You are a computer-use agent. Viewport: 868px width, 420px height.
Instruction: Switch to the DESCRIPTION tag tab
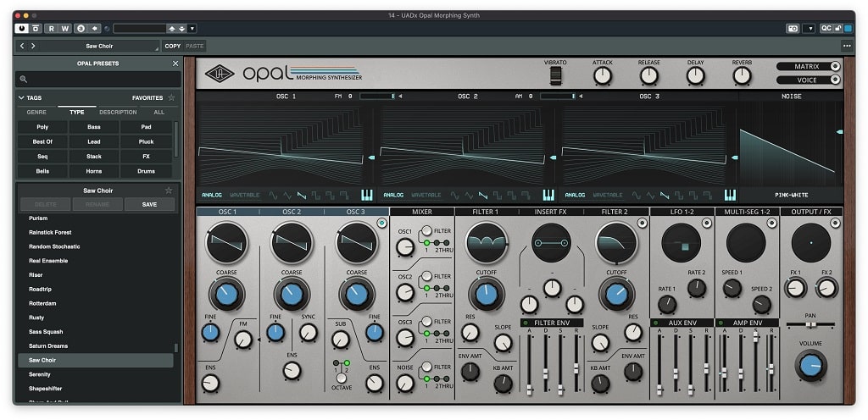pyautogui.click(x=118, y=112)
